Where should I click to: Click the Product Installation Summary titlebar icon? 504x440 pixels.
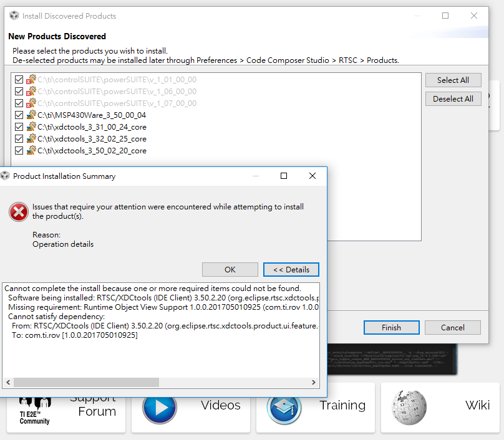point(8,176)
